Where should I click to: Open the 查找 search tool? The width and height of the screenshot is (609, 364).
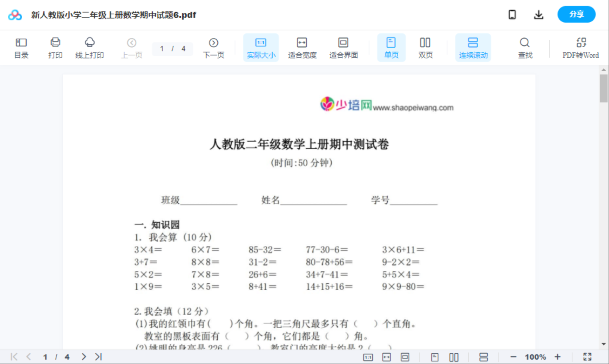tap(525, 47)
